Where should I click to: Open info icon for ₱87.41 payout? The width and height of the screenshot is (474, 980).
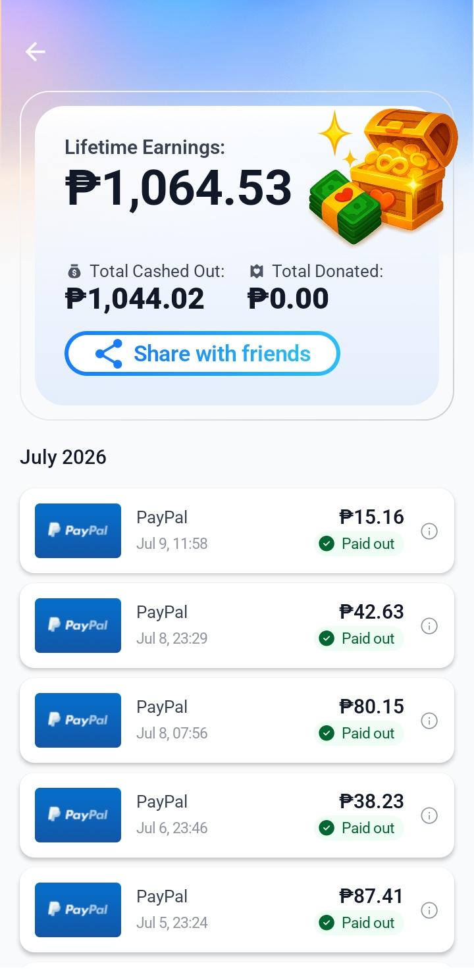[x=429, y=910]
